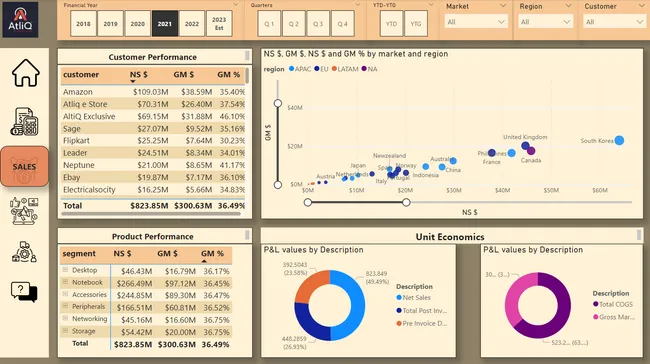Expand the Accessories segment row
Screen dimensions: 650x364
(65, 294)
